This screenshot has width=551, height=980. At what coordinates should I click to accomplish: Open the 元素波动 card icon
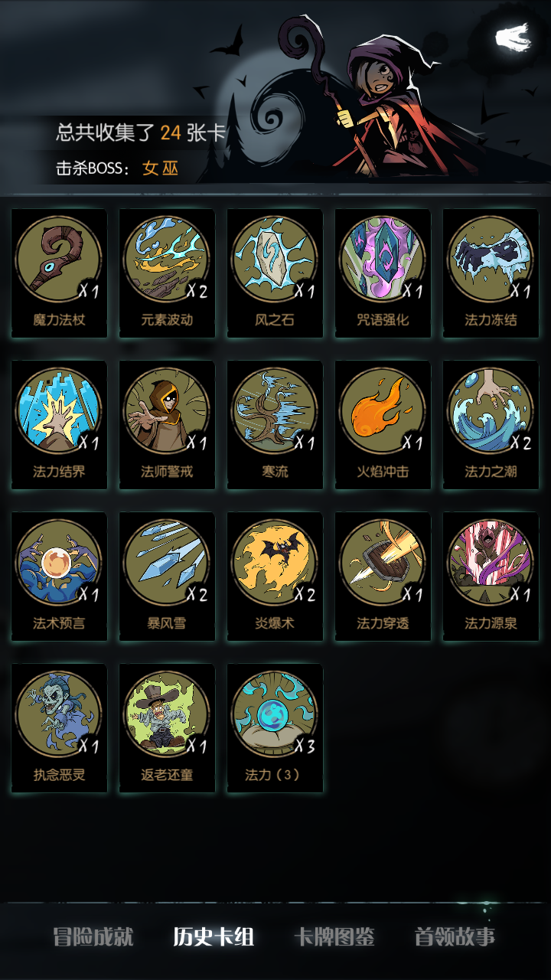(x=167, y=273)
